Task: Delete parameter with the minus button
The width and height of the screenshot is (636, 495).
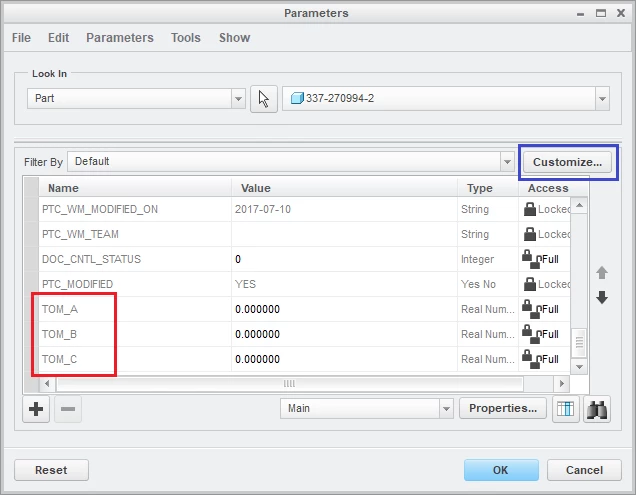Action: (x=68, y=409)
